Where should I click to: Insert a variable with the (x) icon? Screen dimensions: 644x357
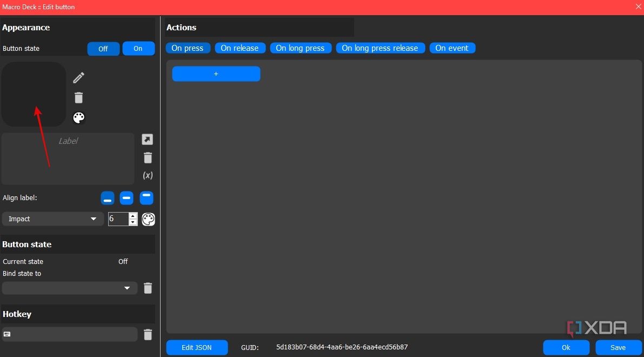[x=148, y=175]
